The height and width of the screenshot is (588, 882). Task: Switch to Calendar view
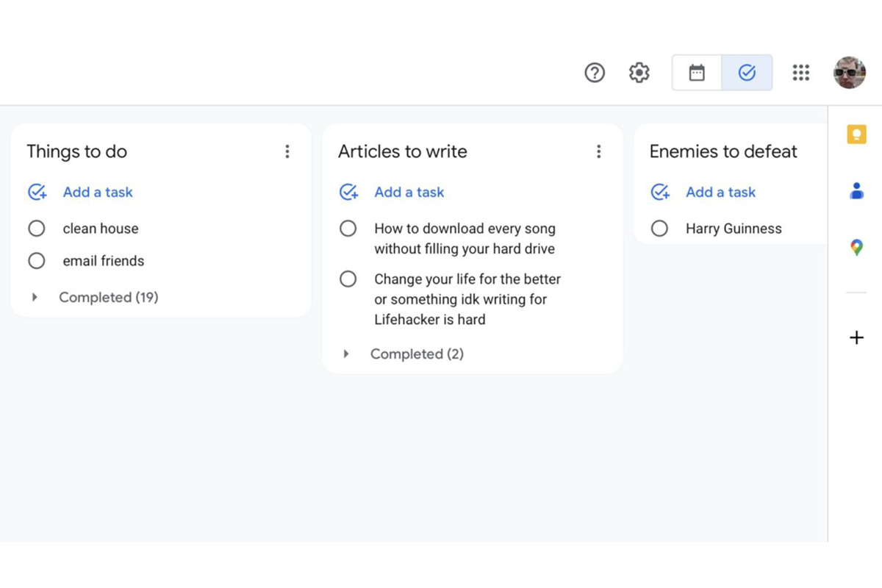tap(697, 73)
